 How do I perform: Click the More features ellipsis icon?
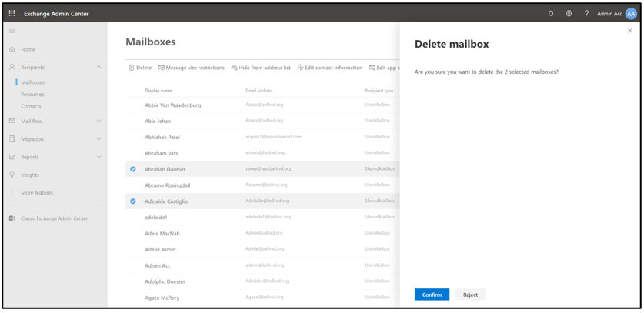coord(12,193)
